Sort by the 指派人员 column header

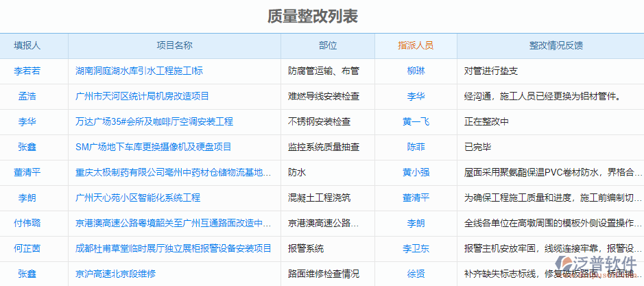[x=416, y=45]
